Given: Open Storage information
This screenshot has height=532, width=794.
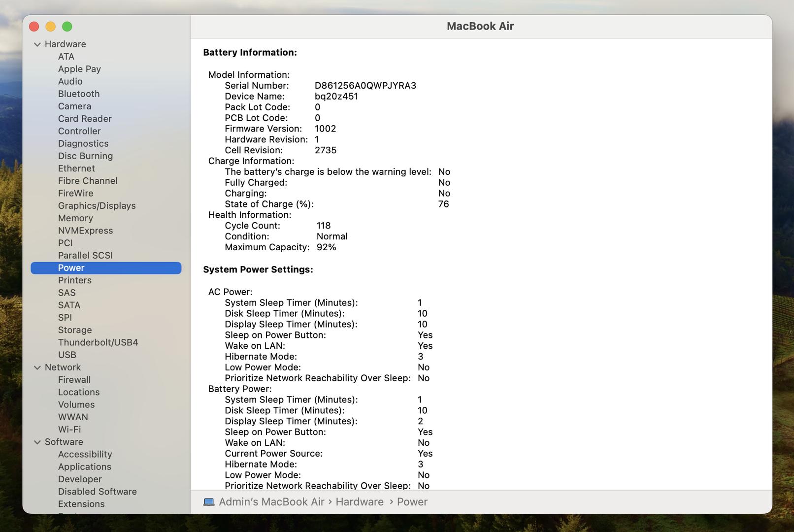Looking at the screenshot, I should [75, 330].
